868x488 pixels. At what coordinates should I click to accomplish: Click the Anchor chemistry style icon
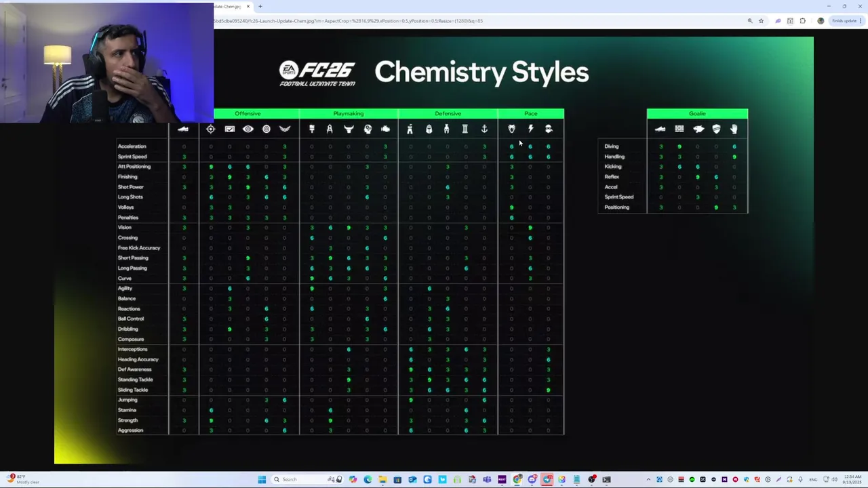coord(484,129)
